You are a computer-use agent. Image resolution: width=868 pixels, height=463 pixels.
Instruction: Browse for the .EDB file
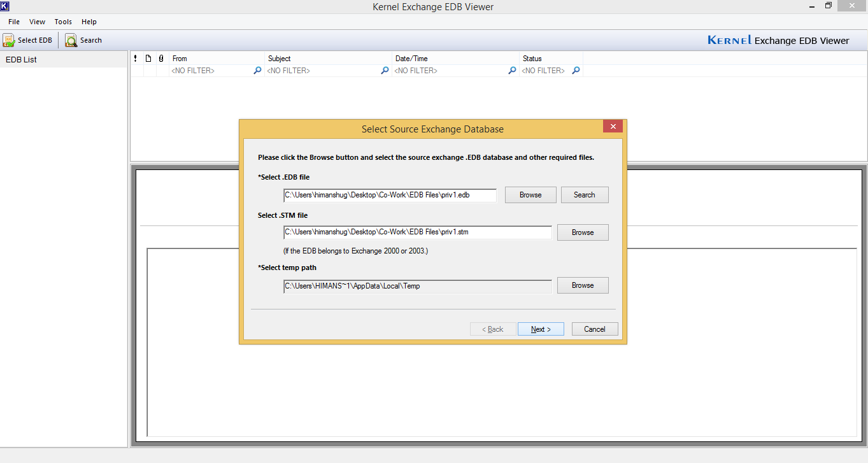coord(530,195)
